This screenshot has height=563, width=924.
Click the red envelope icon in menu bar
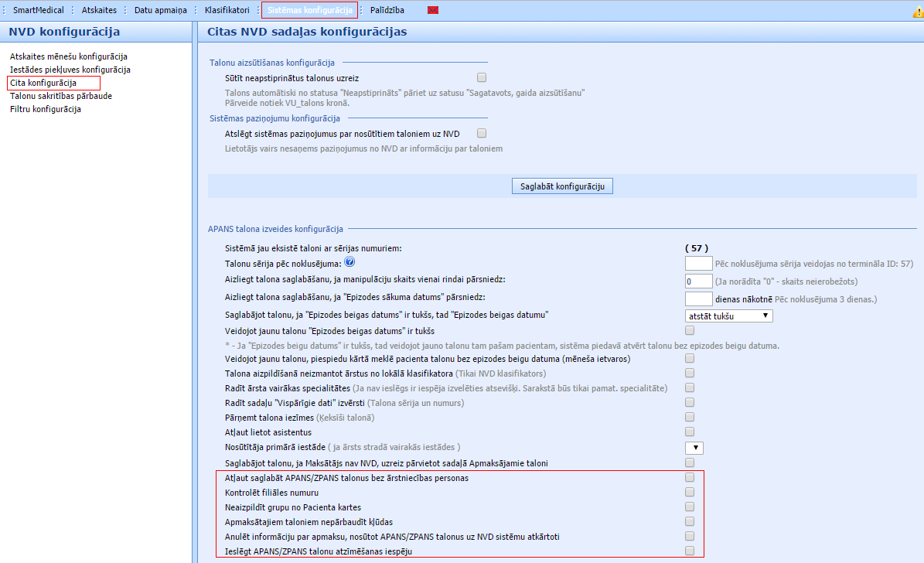(x=433, y=10)
